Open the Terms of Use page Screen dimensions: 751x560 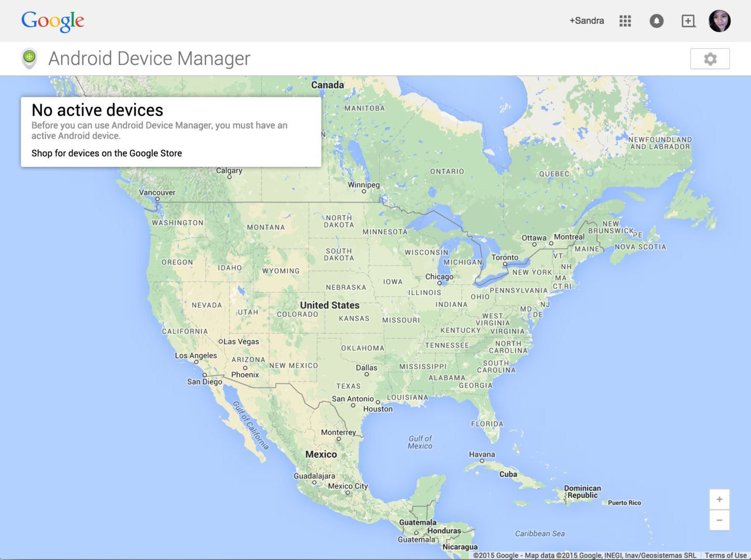click(725, 555)
